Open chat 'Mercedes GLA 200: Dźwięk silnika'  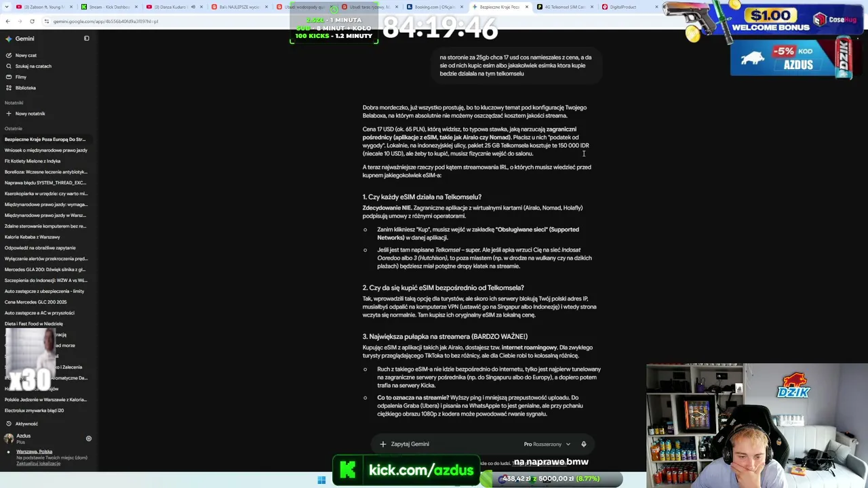coord(45,270)
